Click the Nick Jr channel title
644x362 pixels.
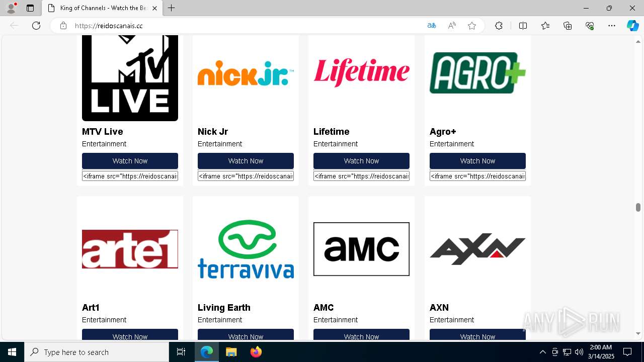click(213, 132)
